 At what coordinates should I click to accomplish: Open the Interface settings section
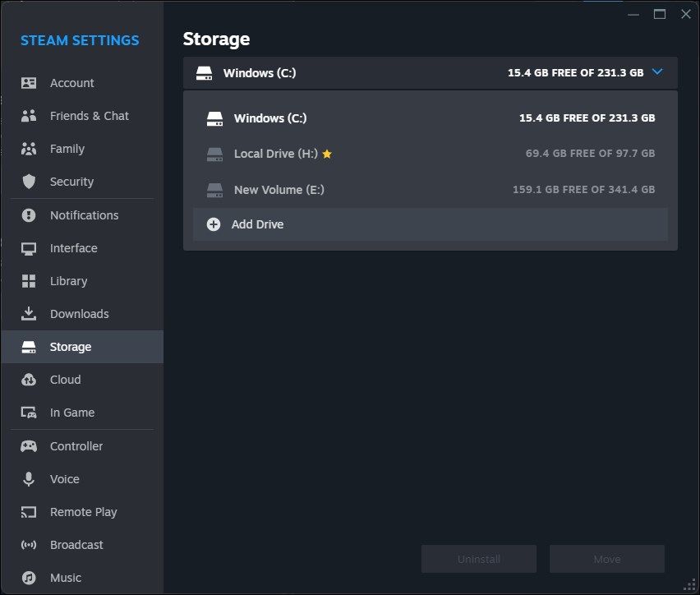tap(74, 247)
